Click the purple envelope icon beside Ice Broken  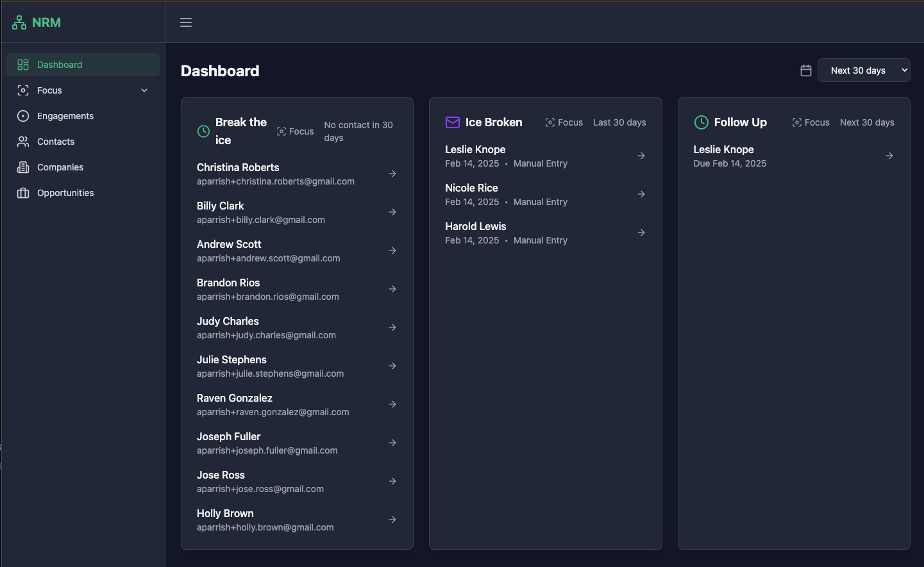click(x=453, y=122)
